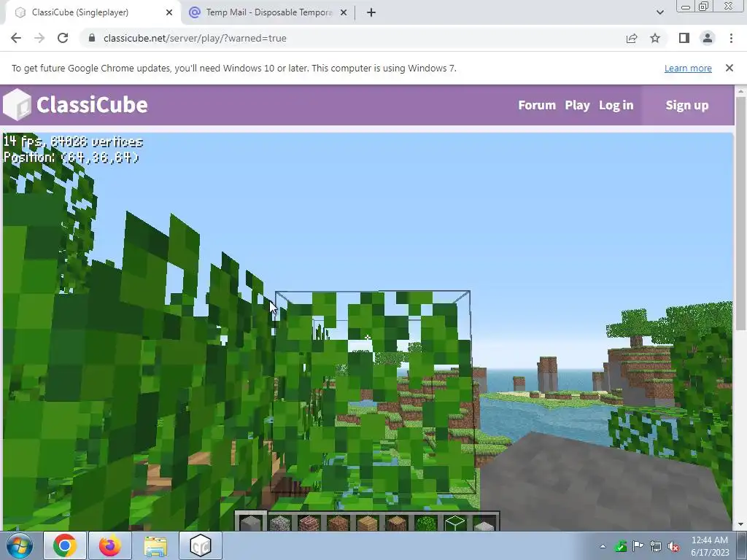747x560 pixels.
Task: Bookmark this page with star icon
Action: (x=655, y=38)
